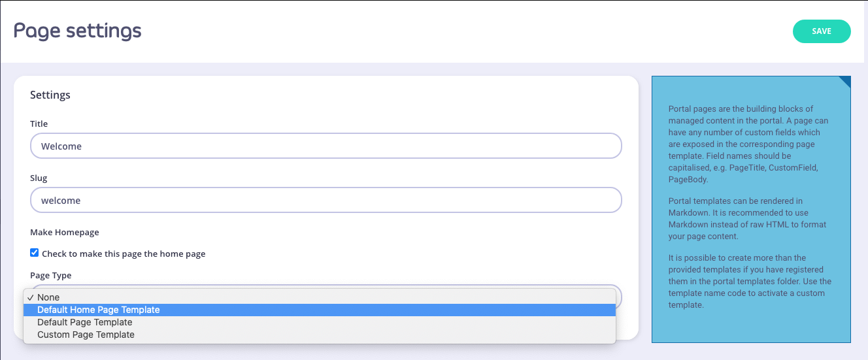Click the SAVE button
Screen dimensions: 868x360
822,31
